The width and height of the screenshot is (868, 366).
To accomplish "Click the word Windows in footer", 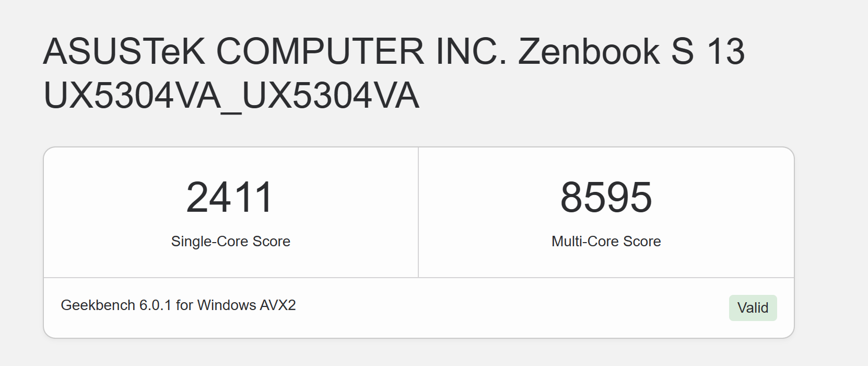I will click(227, 305).
